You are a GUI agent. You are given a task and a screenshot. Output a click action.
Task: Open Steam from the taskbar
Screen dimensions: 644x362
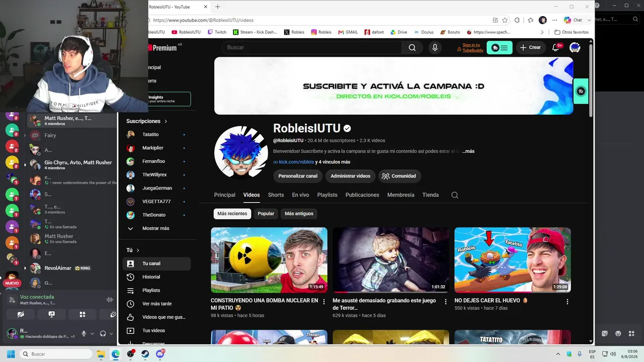145,354
